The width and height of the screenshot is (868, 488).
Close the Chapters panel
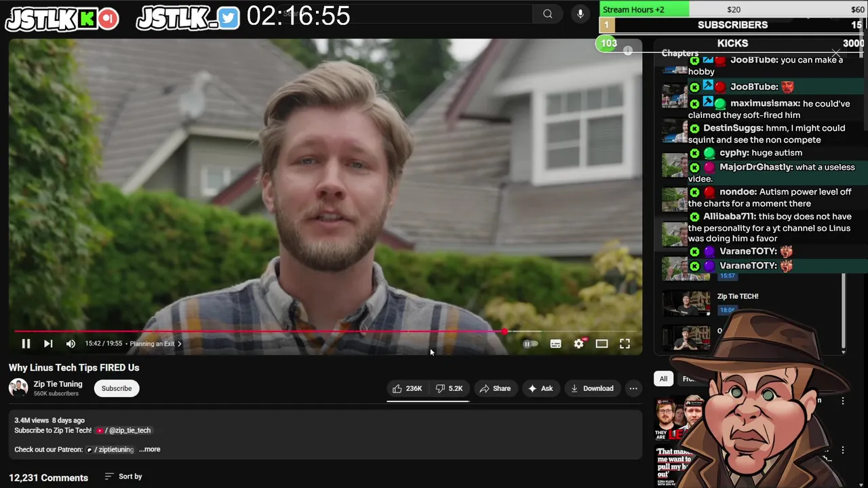pyautogui.click(x=836, y=53)
